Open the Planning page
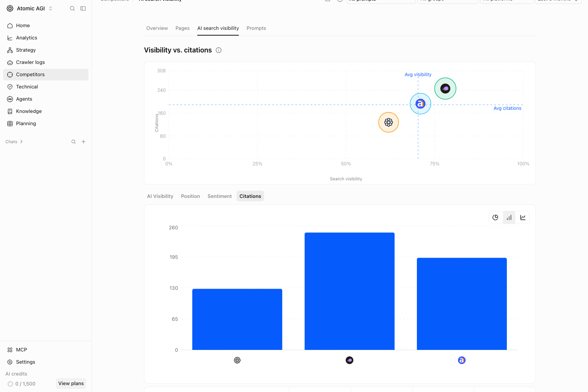Image resolution: width=588 pixels, height=392 pixels. coord(46,124)
